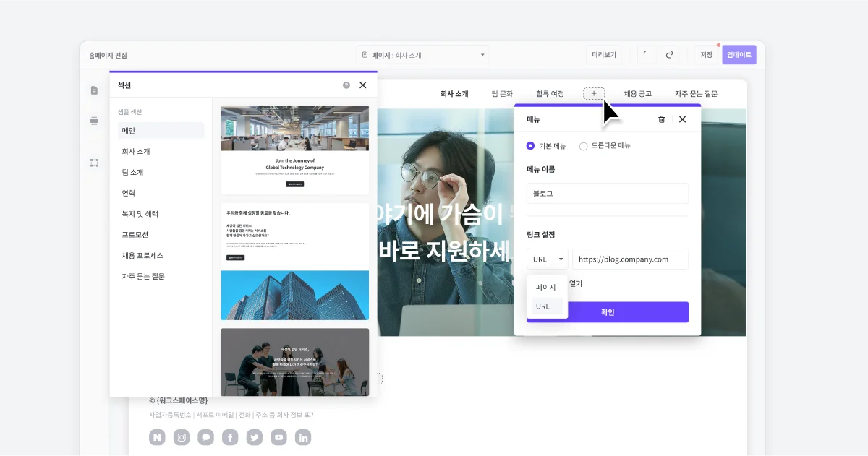Open the 페이지 : 회사 소개 page dropdown
This screenshot has width=868, height=456.
point(423,55)
